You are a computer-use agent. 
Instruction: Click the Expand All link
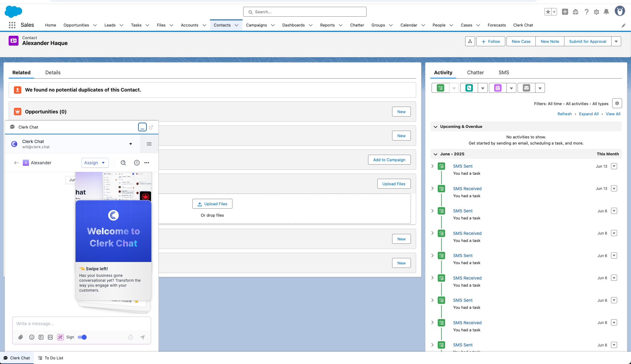[588, 114]
